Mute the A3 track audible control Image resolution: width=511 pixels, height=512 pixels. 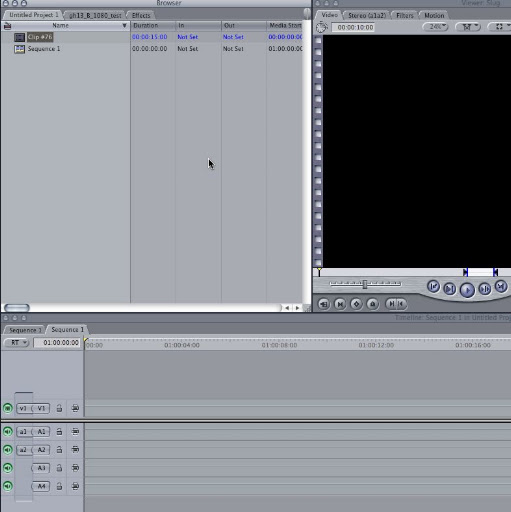[8, 468]
